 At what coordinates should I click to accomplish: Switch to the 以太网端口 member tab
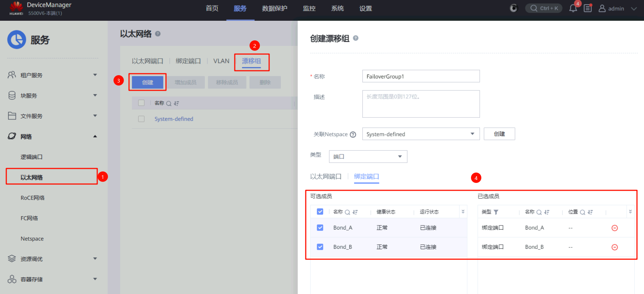coord(326,177)
